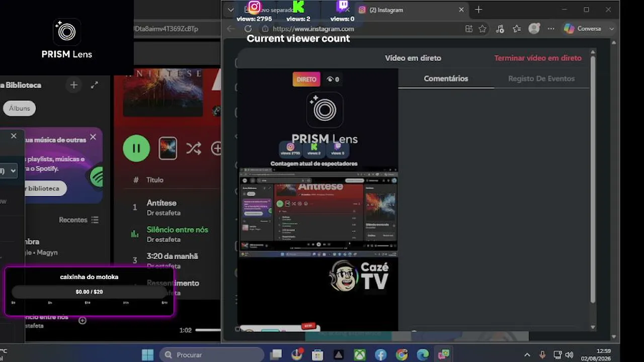
Task: Open the Copilot Conversa button
Action: (x=583, y=29)
